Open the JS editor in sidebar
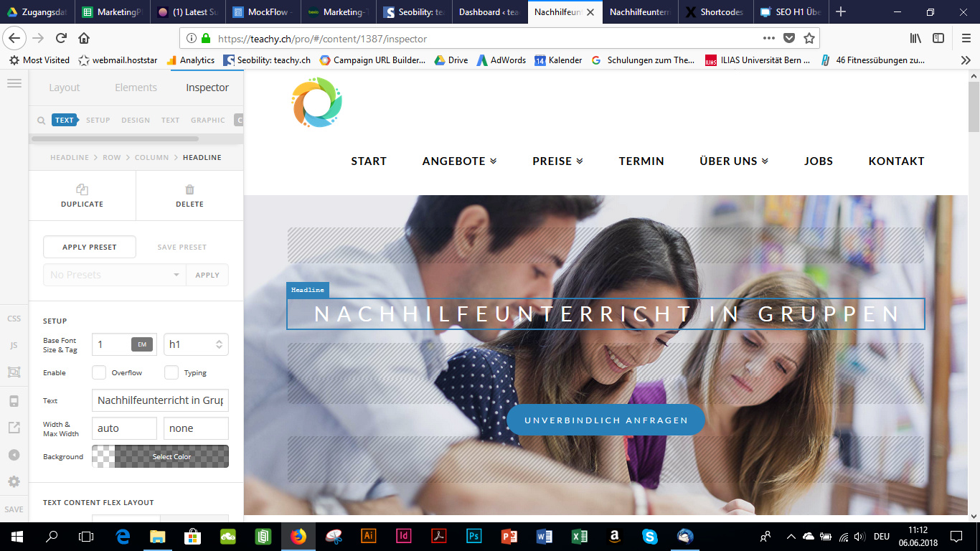 14,345
